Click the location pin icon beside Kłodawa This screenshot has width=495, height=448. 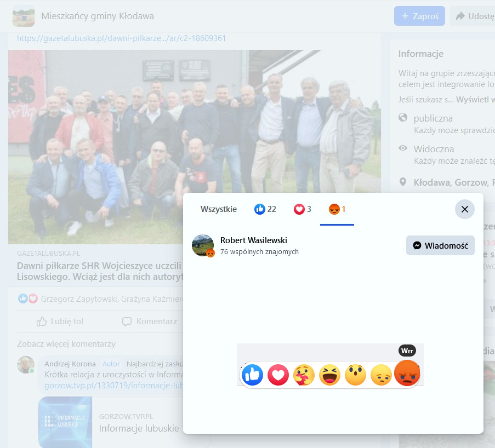pos(403,182)
